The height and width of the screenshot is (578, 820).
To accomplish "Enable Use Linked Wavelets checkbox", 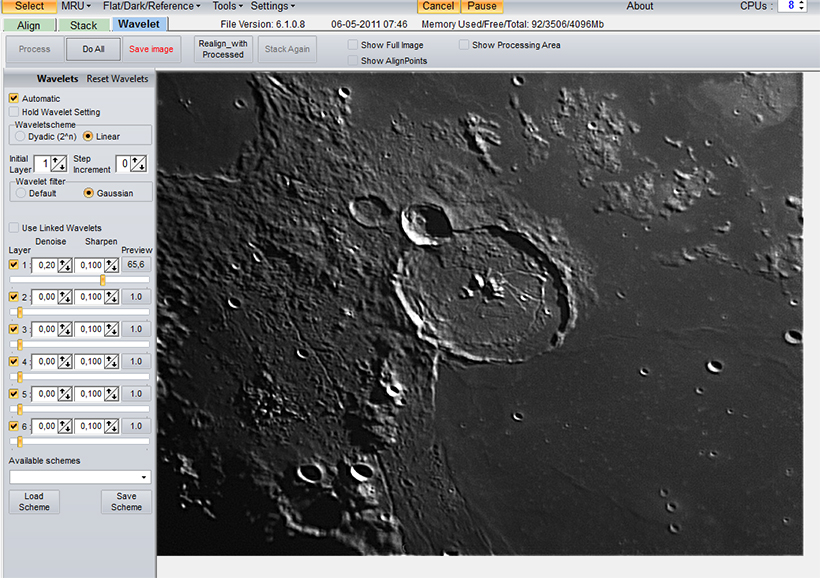I will click(x=14, y=228).
